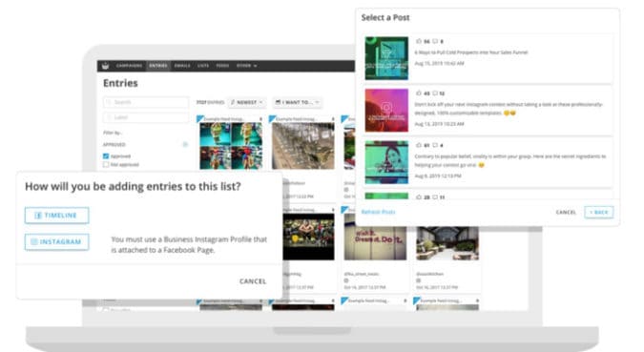Click the tag icon in the Label field
This screenshot has width=644, height=352.
tap(110, 117)
